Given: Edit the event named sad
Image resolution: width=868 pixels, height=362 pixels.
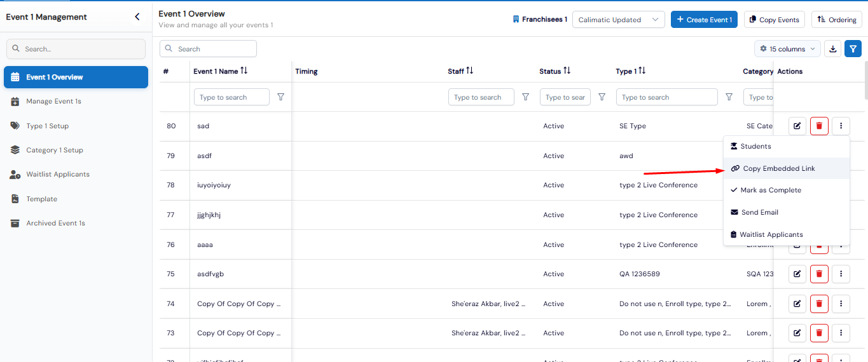Looking at the screenshot, I should pos(797,126).
